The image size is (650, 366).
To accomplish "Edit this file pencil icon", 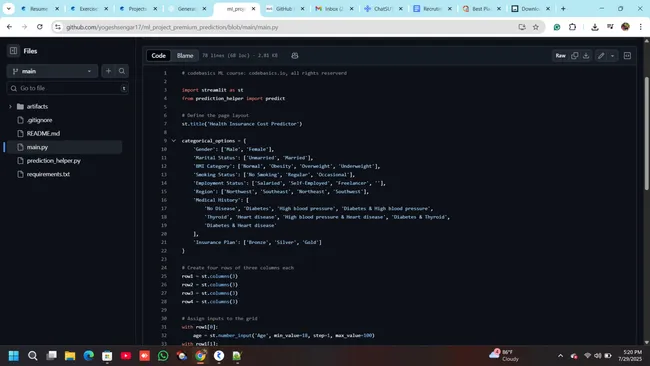I will point(601,56).
